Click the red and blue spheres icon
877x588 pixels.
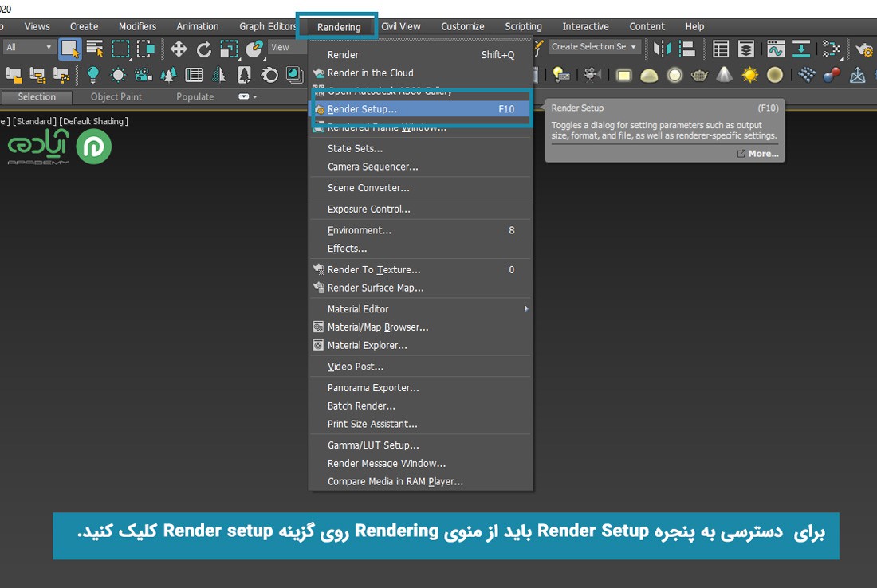pos(832,74)
